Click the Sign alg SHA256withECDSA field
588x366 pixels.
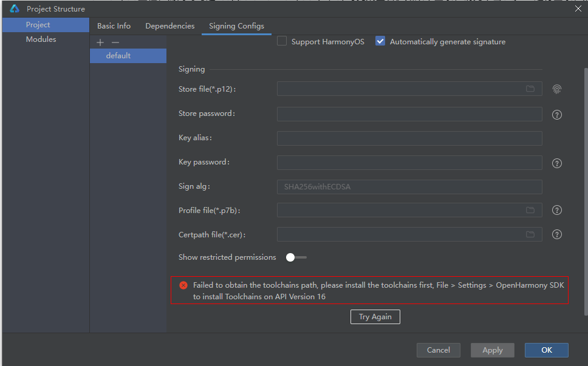pos(409,187)
